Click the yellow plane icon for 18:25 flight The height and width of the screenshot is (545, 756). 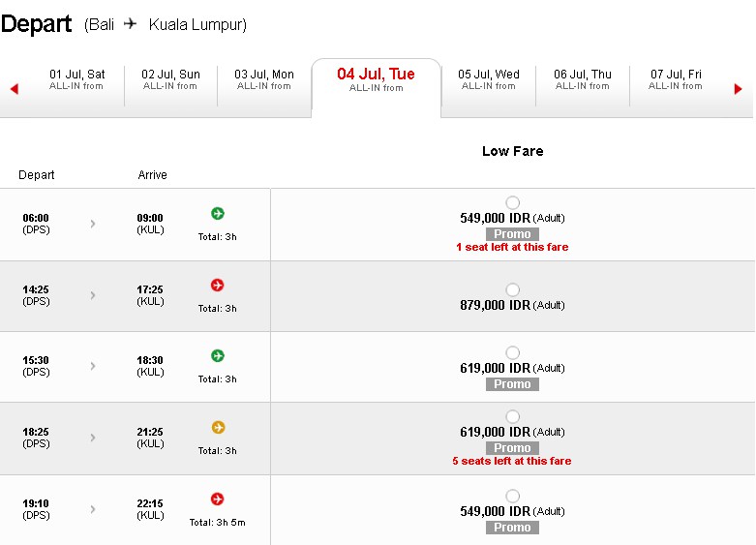click(x=218, y=427)
